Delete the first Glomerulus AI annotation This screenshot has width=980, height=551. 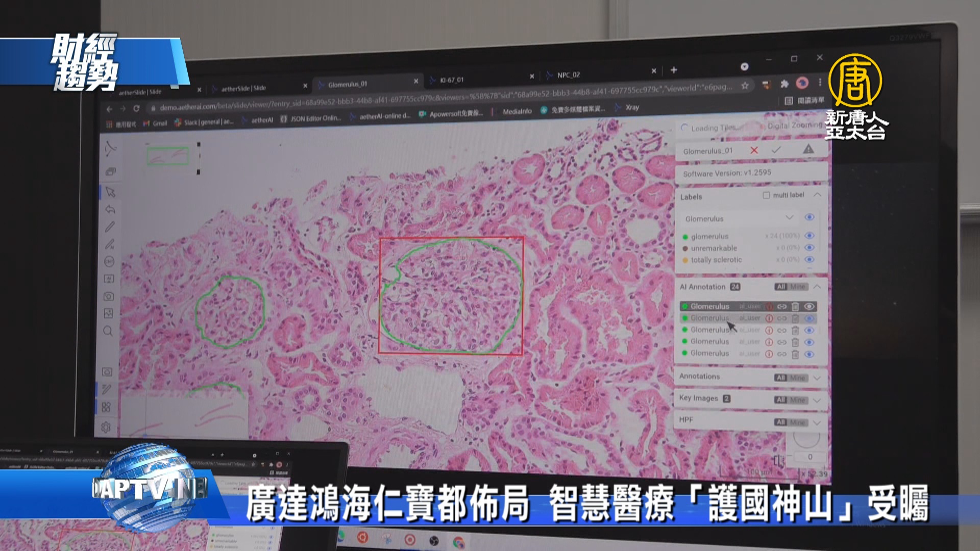click(x=795, y=307)
